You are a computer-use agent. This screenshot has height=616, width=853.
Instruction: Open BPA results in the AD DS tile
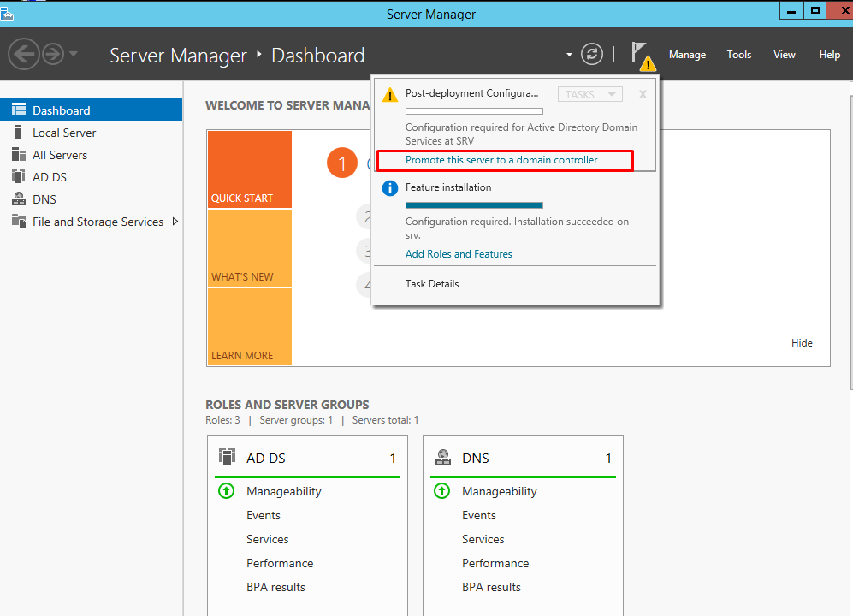[x=275, y=587]
